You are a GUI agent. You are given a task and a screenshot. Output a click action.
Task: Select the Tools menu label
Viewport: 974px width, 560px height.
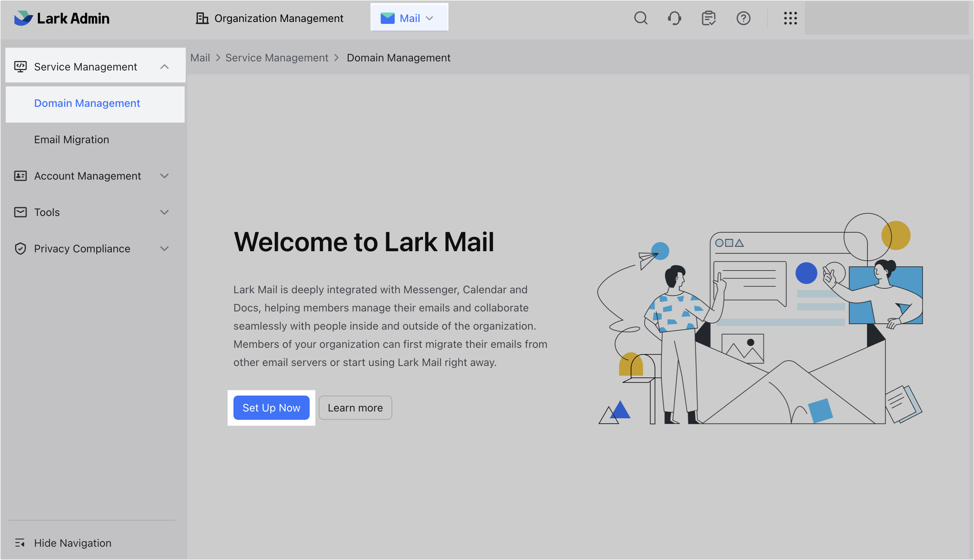(x=47, y=212)
